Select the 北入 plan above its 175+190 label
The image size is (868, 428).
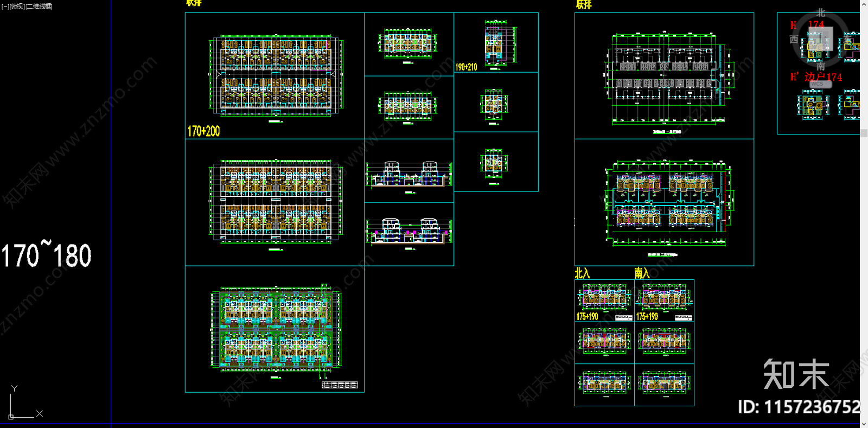604,298
